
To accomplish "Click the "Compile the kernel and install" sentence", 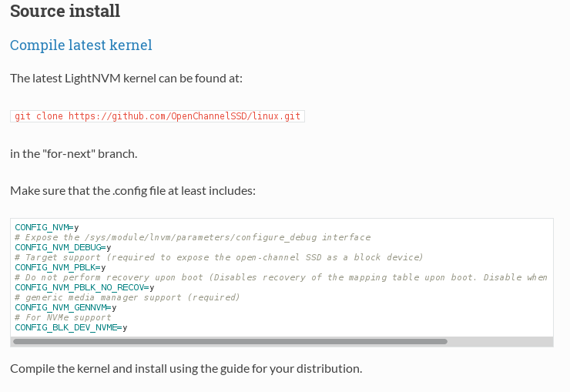I will click(186, 369).
